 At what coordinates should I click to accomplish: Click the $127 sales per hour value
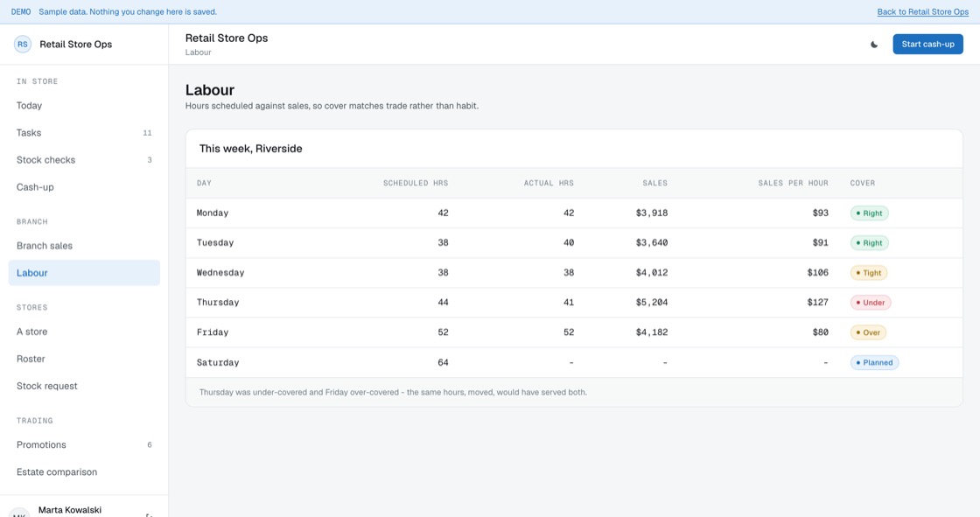coord(817,303)
